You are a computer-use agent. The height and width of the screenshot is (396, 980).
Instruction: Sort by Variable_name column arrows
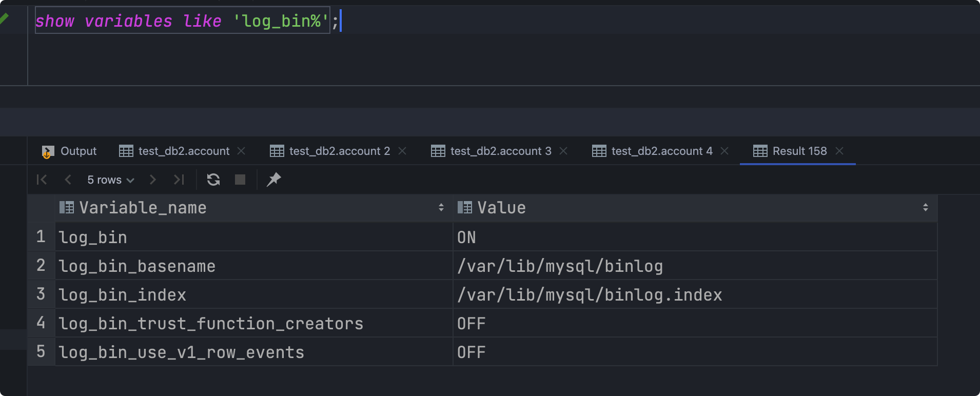441,208
